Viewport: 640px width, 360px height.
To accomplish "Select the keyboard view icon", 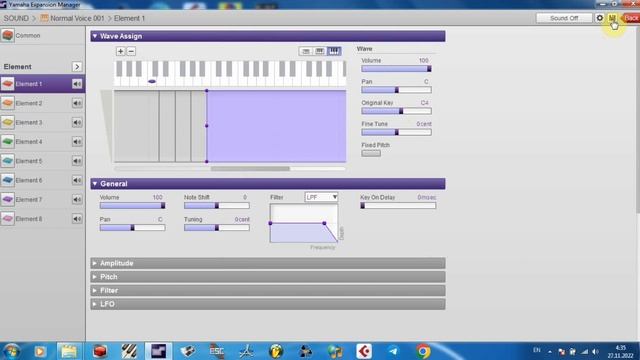I will (334, 51).
